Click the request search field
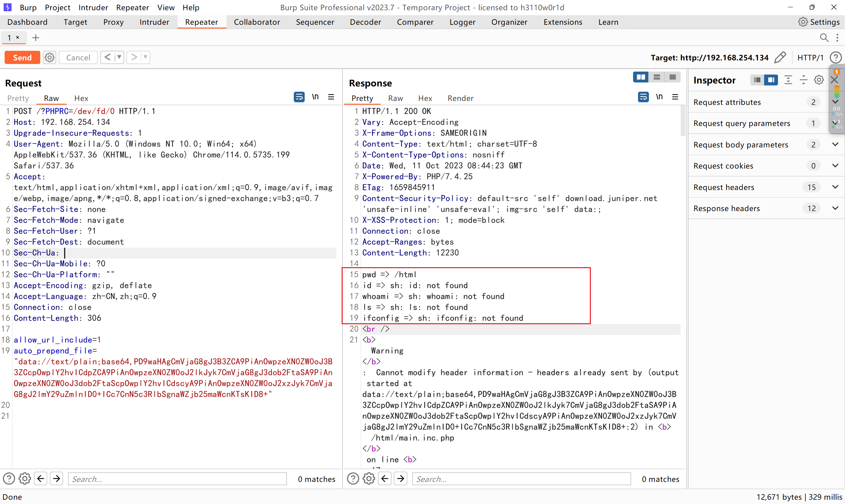The image size is (845, 504). (177, 479)
